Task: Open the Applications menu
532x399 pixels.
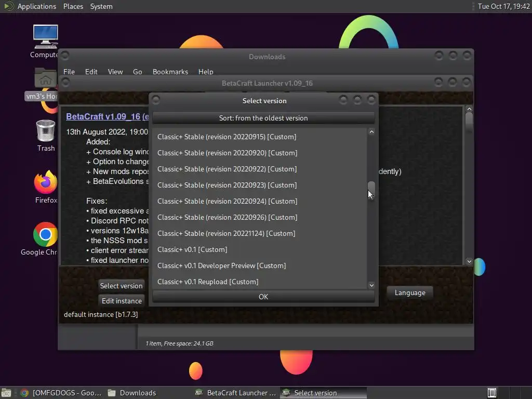Action: pos(37,6)
